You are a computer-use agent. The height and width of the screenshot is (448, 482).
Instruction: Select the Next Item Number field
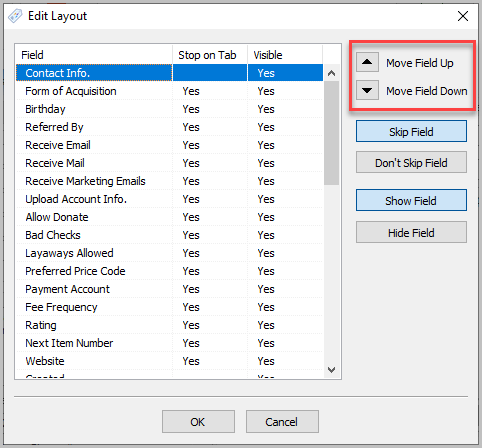169,343
